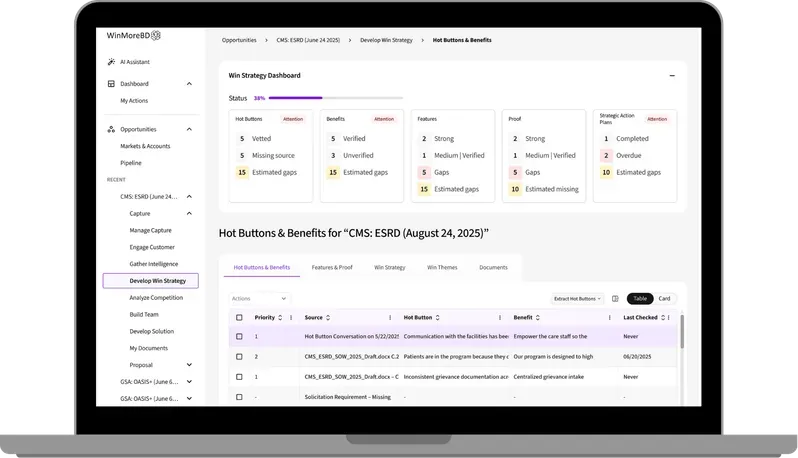
Task: Open Analyze Competition page
Action: [x=156, y=298]
